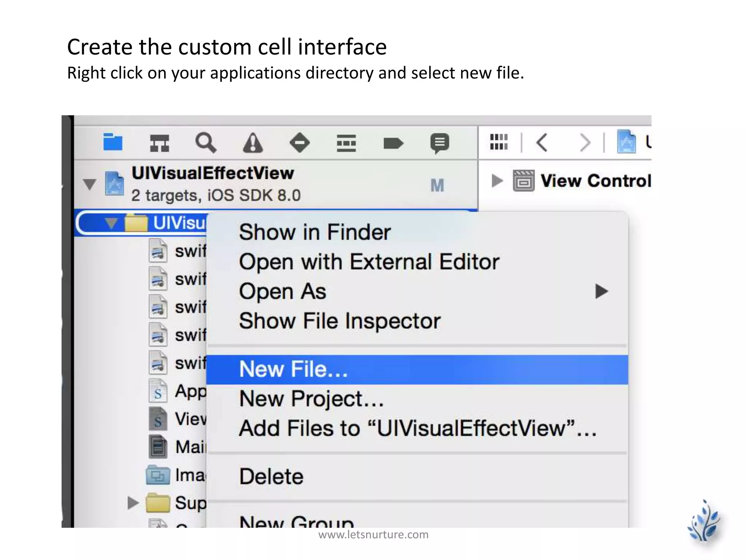Choose New File... from context menu

pyautogui.click(x=293, y=369)
